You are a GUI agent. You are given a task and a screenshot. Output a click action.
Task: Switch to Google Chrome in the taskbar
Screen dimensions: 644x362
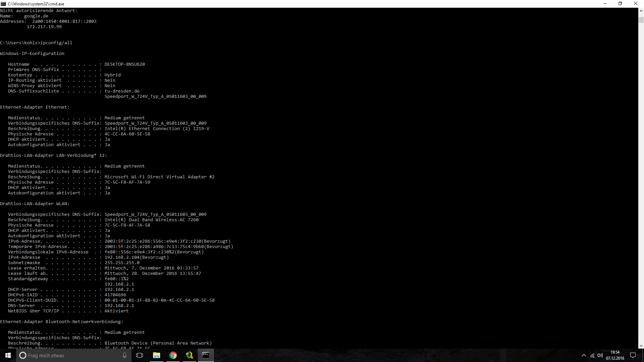point(173,355)
